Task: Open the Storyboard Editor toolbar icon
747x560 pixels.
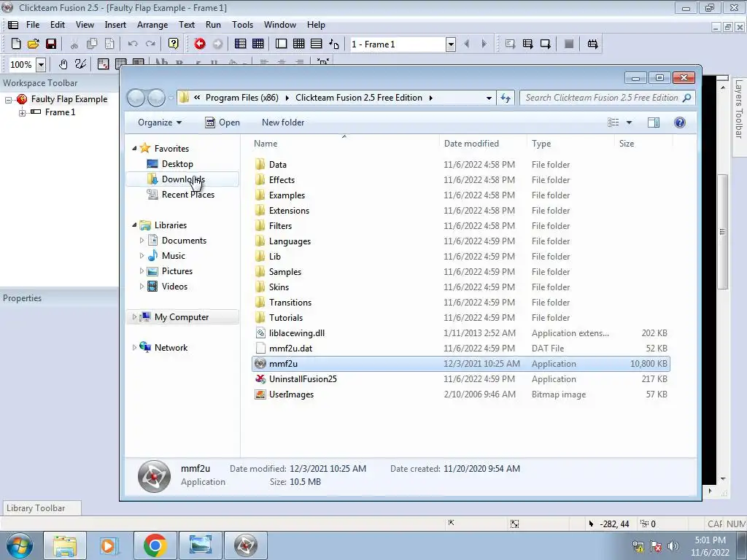Action: pos(241,44)
